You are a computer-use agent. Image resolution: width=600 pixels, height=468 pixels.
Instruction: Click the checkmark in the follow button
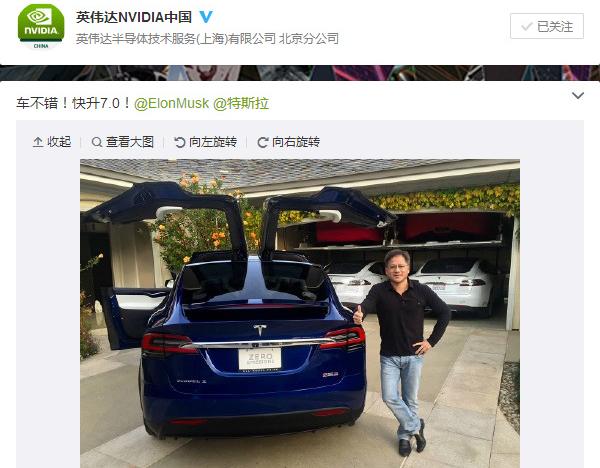[x=527, y=26]
